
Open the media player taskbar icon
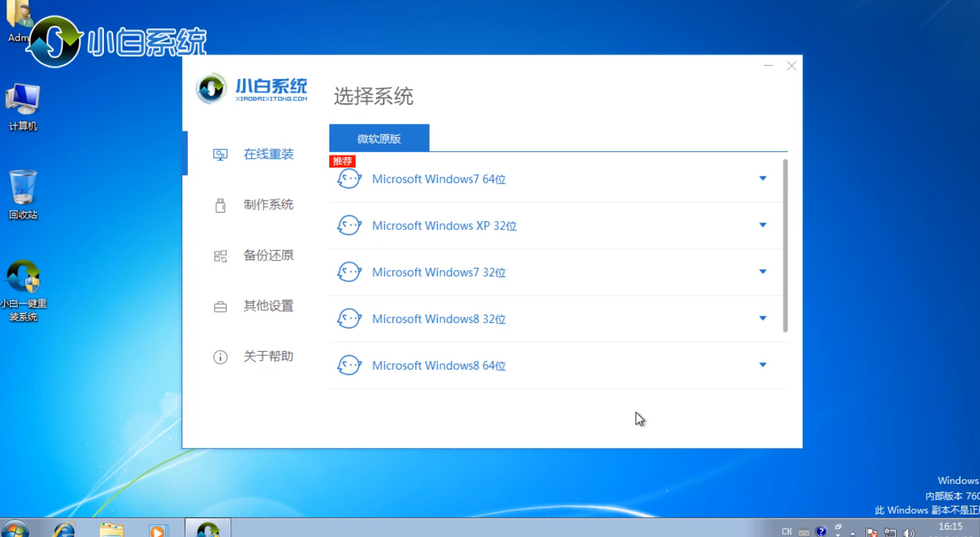click(x=158, y=529)
